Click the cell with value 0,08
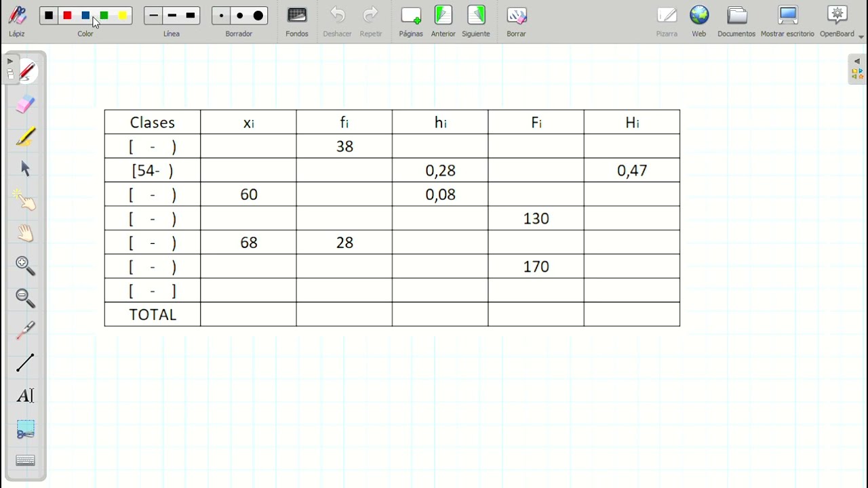The width and height of the screenshot is (868, 488). point(440,195)
